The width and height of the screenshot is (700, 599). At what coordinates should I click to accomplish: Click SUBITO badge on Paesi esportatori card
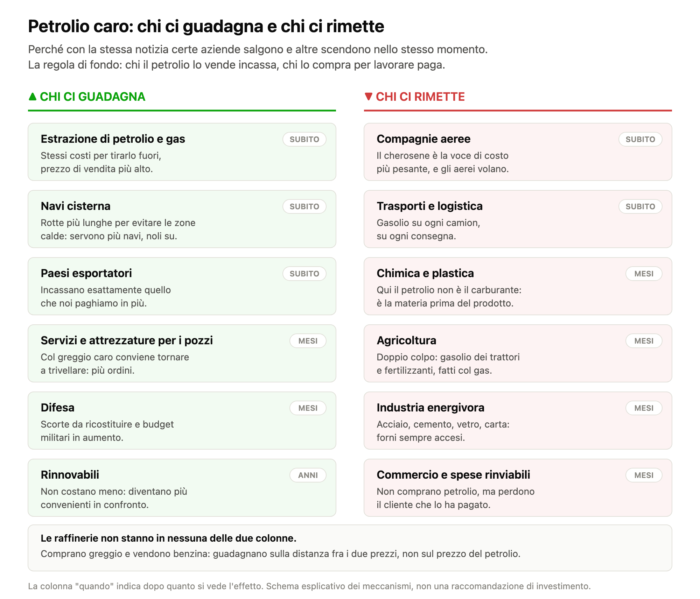point(304,274)
